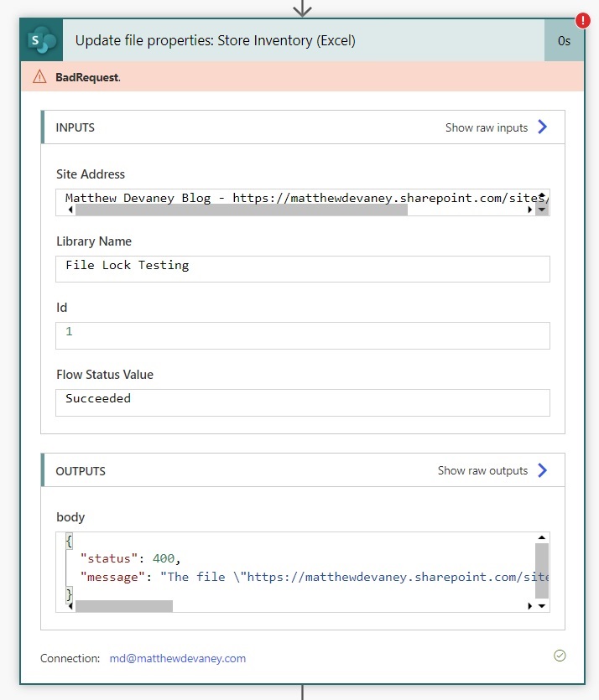The width and height of the screenshot is (599, 700).
Task: Click the Site Address scroll-right arrow
Action: click(x=529, y=210)
